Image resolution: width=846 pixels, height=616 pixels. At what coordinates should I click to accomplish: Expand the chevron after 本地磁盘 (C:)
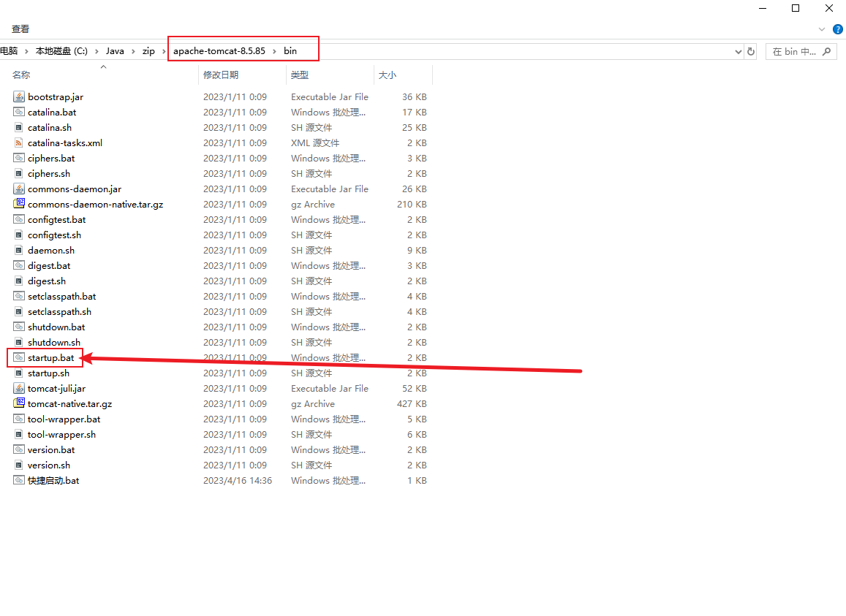coord(97,51)
